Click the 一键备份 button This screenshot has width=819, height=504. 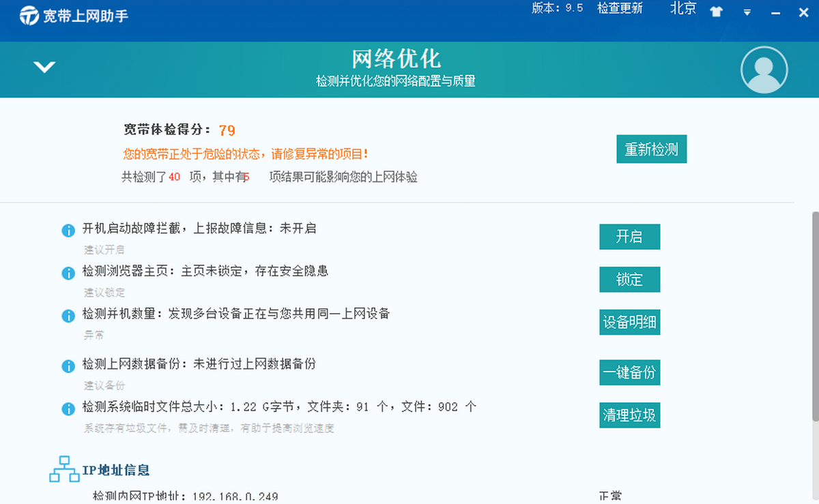629,372
